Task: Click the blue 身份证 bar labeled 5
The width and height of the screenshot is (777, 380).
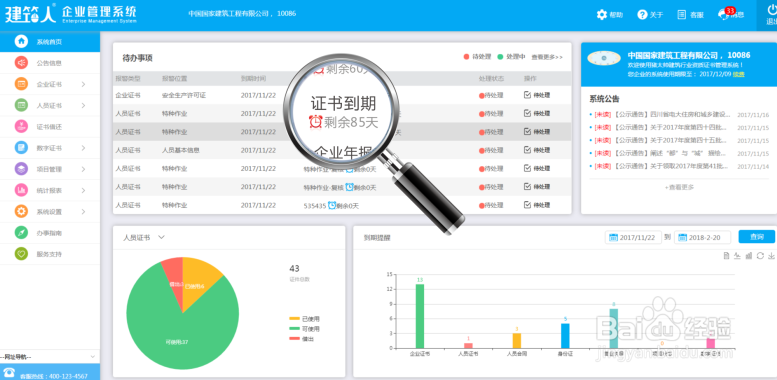Action: (x=565, y=336)
